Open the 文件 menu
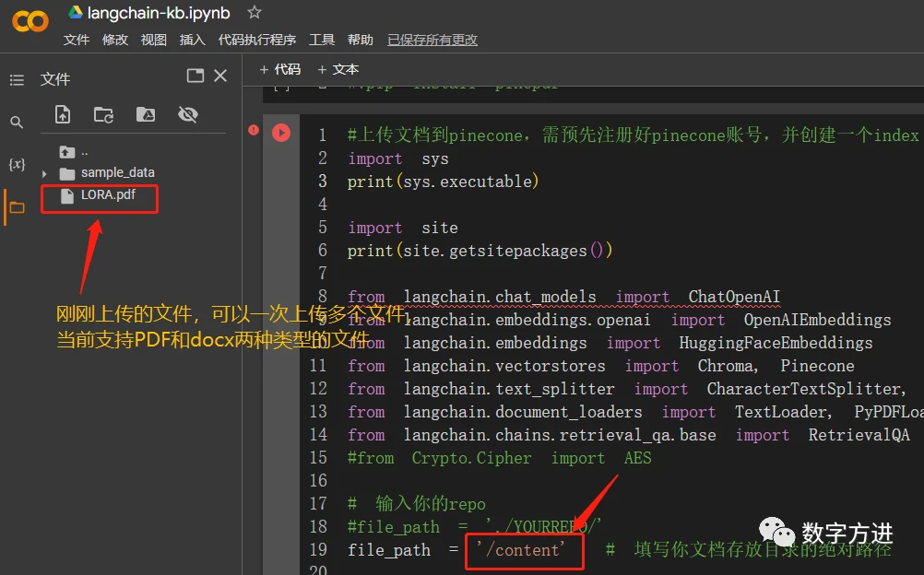 click(77, 40)
